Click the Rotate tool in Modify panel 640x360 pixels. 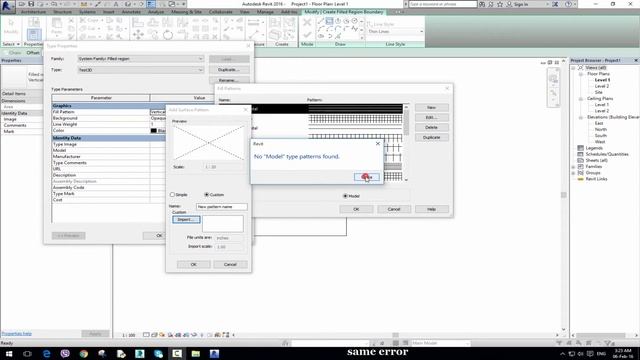(168, 35)
